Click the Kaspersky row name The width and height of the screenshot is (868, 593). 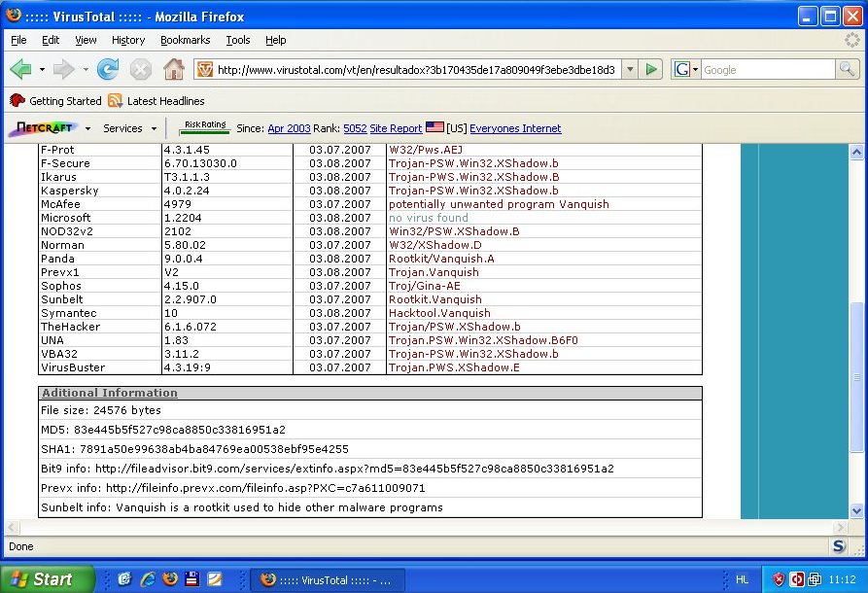[x=70, y=191]
